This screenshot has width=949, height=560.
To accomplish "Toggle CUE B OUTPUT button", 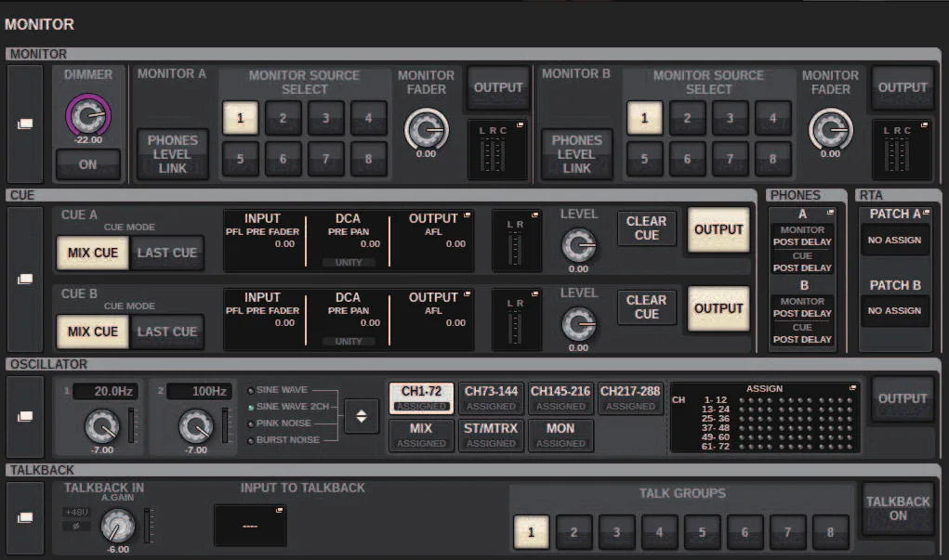I will pyautogui.click(x=718, y=308).
